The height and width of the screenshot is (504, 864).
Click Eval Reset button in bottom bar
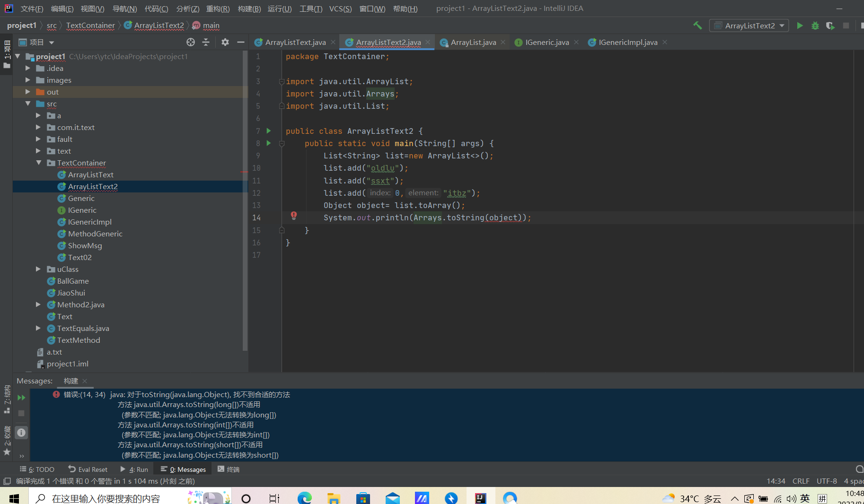coord(88,469)
